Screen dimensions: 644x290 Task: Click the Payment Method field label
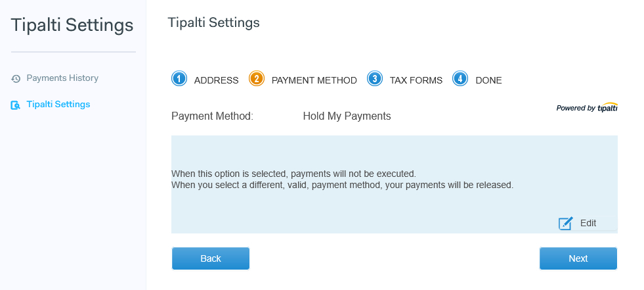coord(212,116)
